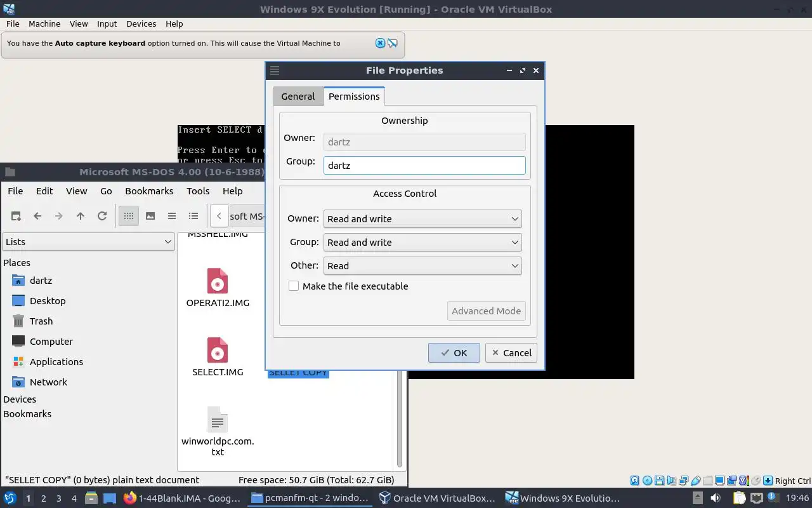Open the Lists side pane mode dropdown
The width and height of the screenshot is (812, 508).
point(88,241)
